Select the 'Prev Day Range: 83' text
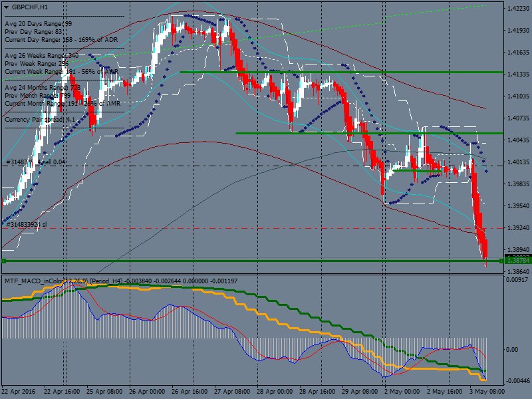532x399 pixels. [34, 32]
